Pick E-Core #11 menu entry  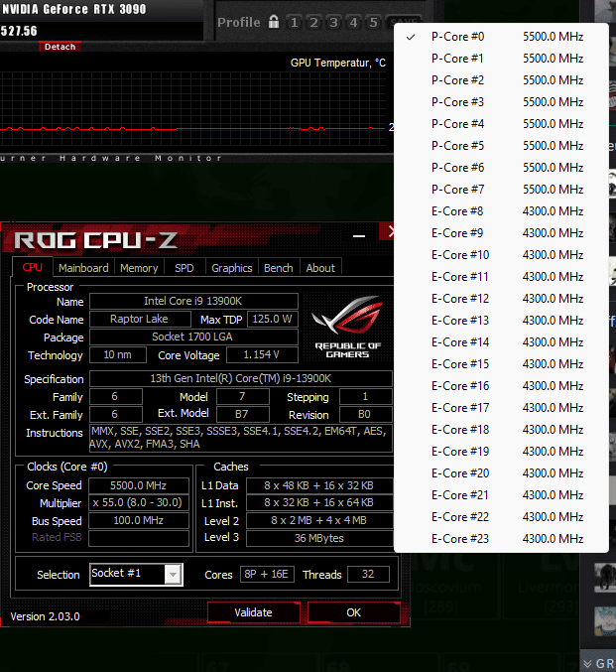(501, 277)
